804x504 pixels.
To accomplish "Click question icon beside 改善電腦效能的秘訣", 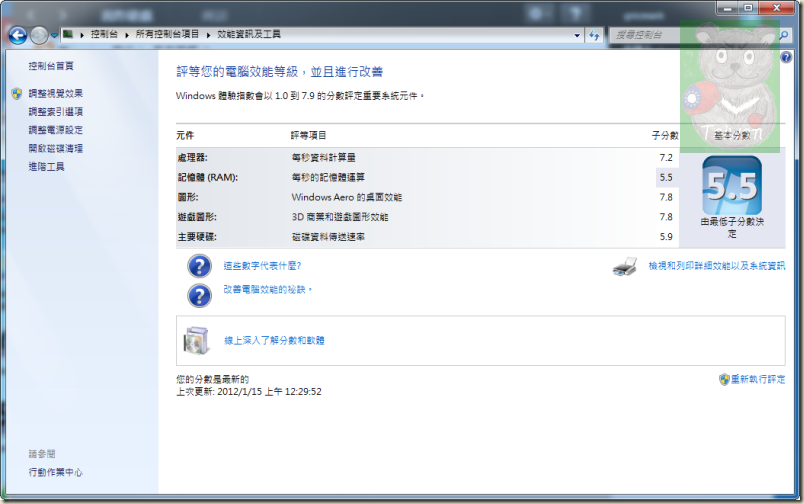I will (199, 296).
